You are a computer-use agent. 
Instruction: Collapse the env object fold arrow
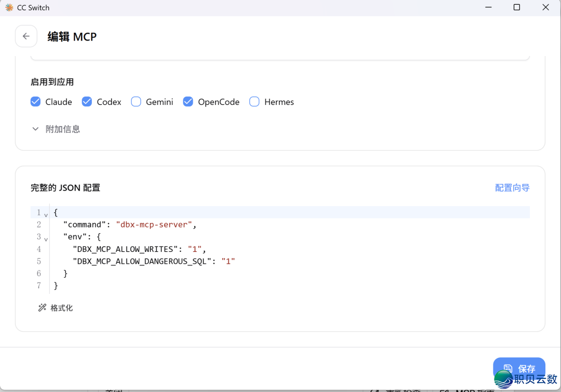coord(46,239)
